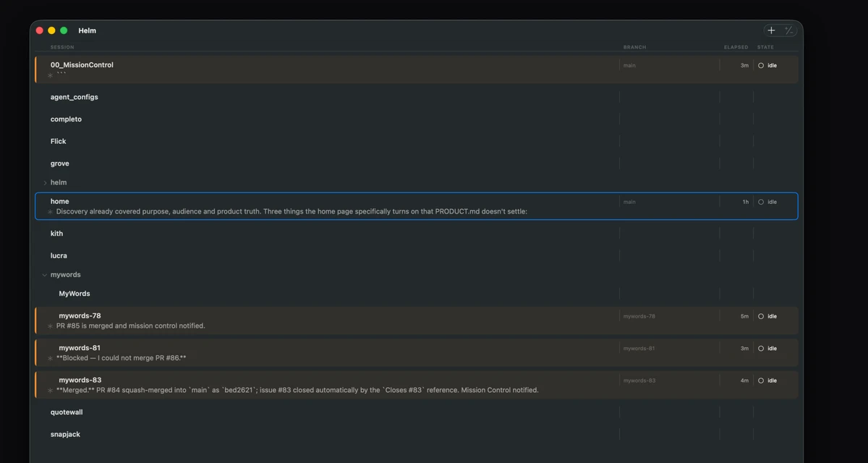Click 'main' branch in 00_MissionControl row
The width and height of the screenshot is (868, 463).
coord(629,65)
